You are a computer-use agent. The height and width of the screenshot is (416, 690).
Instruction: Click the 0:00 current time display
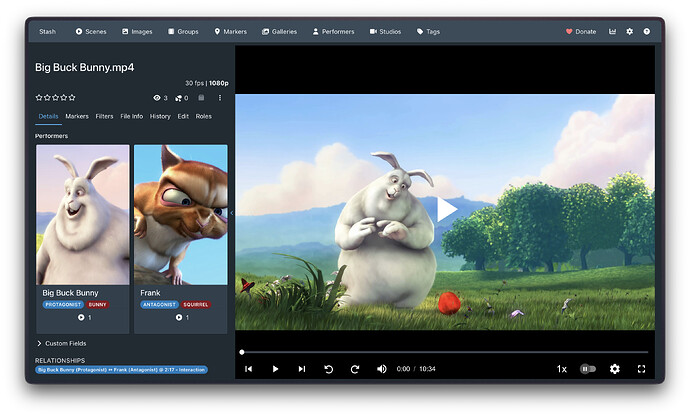pos(403,369)
